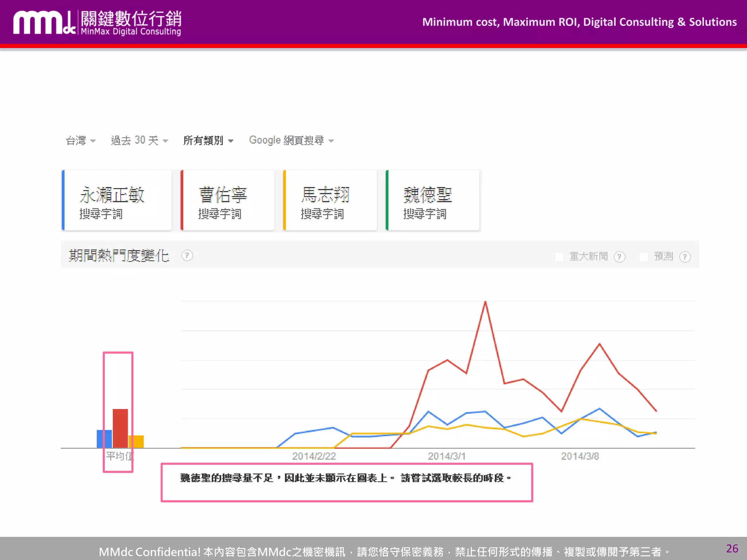
Task: Open the 台灣 region dropdown
Action: (x=81, y=140)
